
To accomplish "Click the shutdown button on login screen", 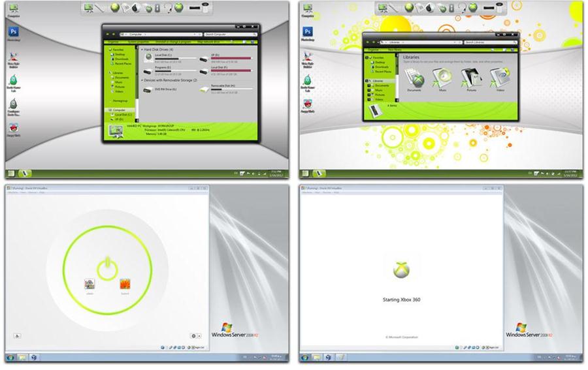I will 192,336.
